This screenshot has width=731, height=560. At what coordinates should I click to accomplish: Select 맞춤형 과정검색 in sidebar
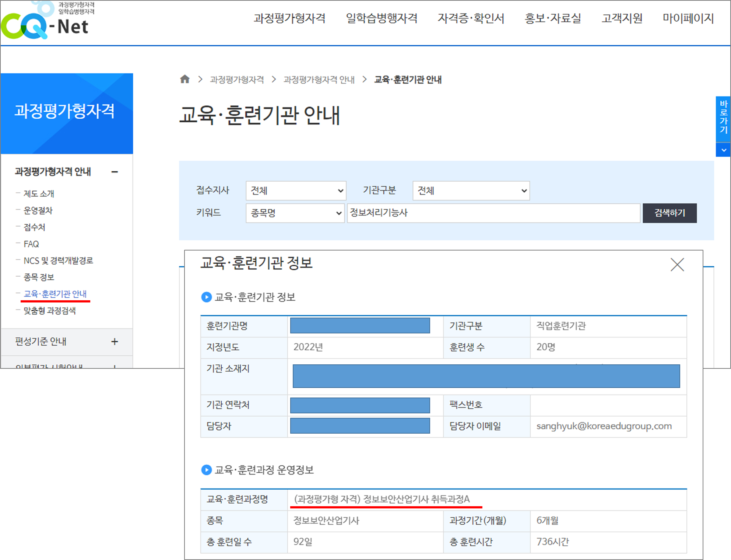50,311
